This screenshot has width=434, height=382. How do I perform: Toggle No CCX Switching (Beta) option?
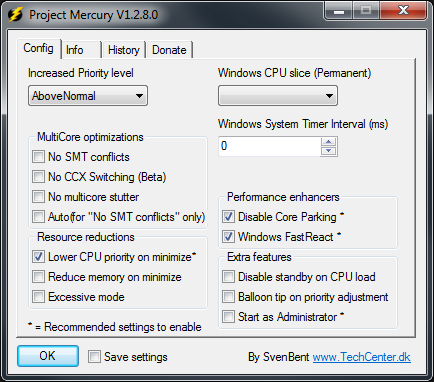[38, 176]
